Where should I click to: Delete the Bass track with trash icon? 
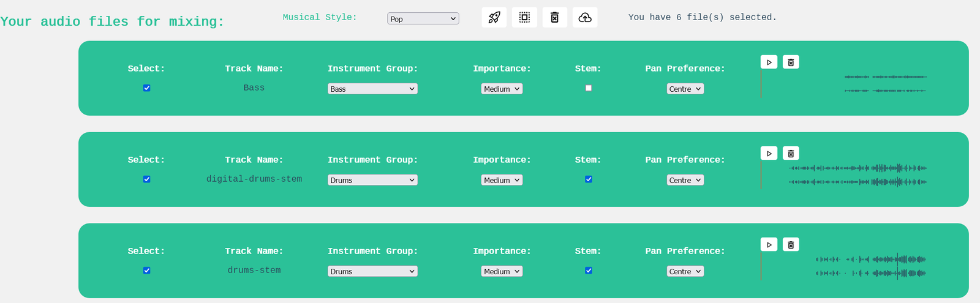click(791, 62)
